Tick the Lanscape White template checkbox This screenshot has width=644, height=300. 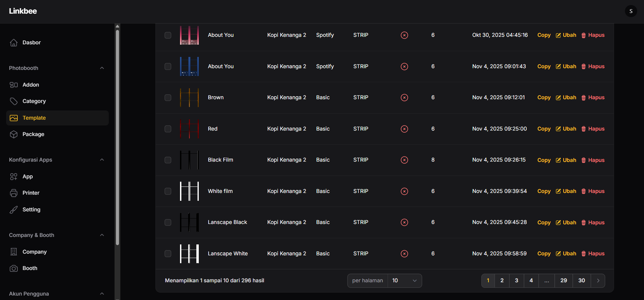[168, 254]
